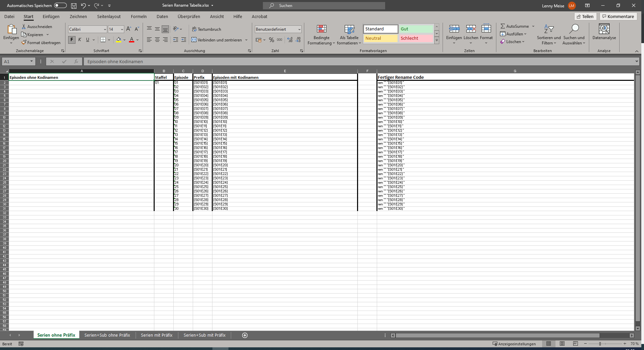
Task: Open the Einfügen ribbon tab
Action: click(51, 16)
